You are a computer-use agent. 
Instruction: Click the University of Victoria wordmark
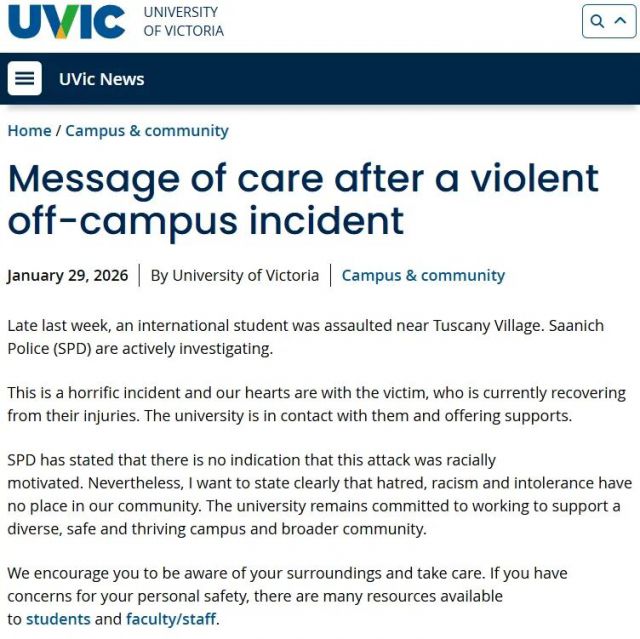[184, 21]
